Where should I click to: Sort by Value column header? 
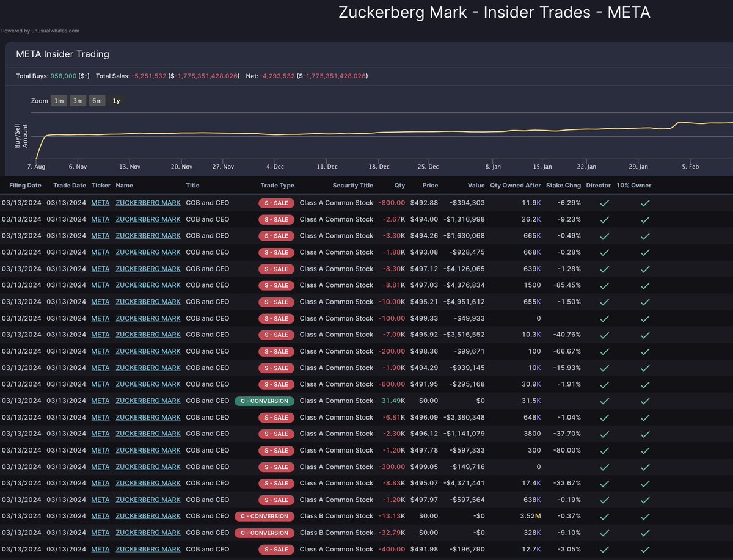point(476,186)
